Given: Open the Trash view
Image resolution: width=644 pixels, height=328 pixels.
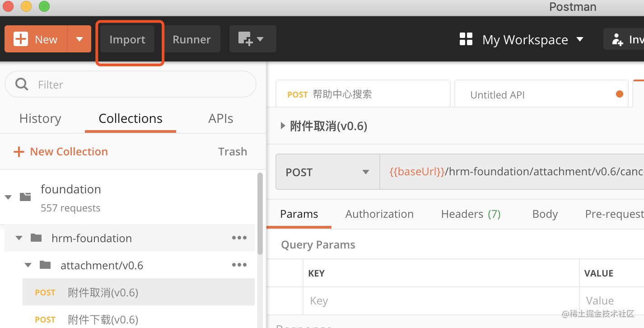Looking at the screenshot, I should click(x=232, y=151).
